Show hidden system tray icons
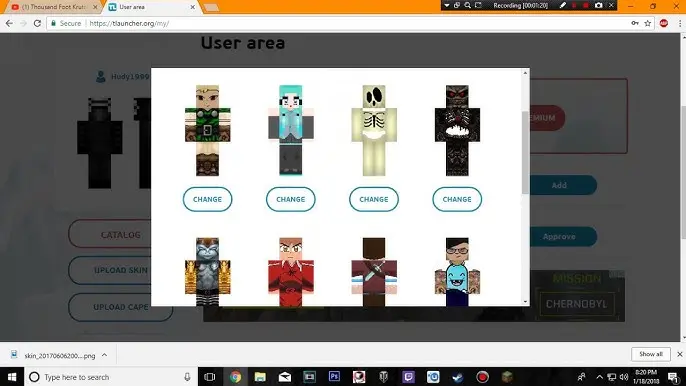Image resolution: width=686 pixels, height=386 pixels. click(599, 377)
